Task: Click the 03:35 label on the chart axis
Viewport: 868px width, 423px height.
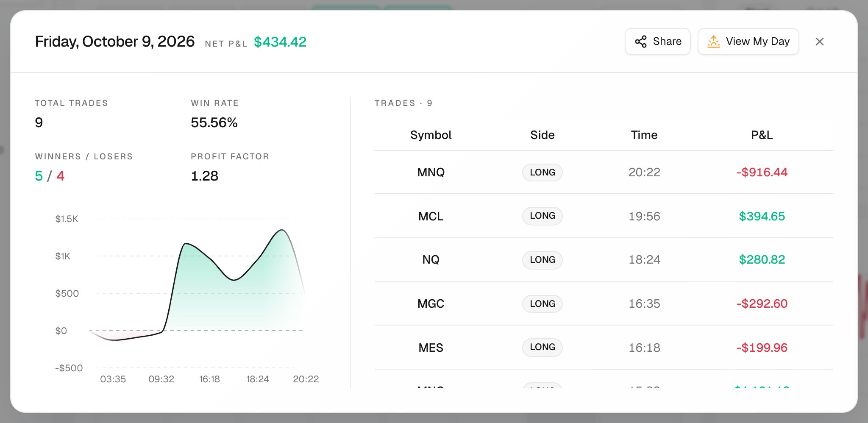Action: tap(113, 379)
